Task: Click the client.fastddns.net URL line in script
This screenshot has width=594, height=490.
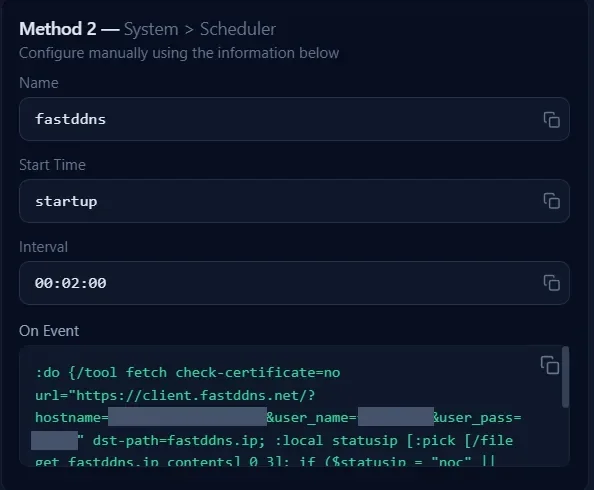Action: (175, 396)
